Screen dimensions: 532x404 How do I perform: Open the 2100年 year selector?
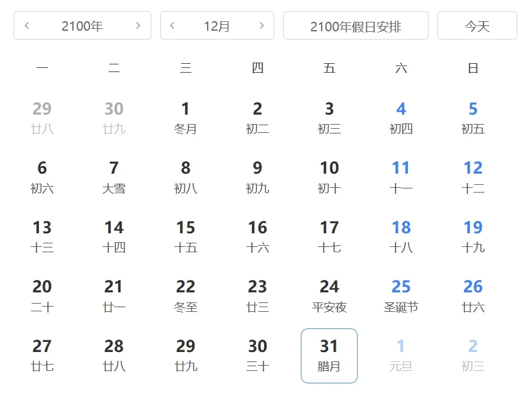(82, 26)
